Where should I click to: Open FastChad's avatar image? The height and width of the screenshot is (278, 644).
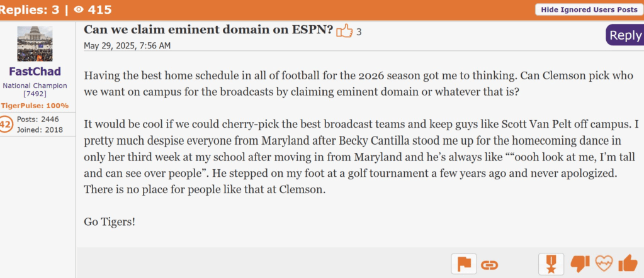(35, 43)
